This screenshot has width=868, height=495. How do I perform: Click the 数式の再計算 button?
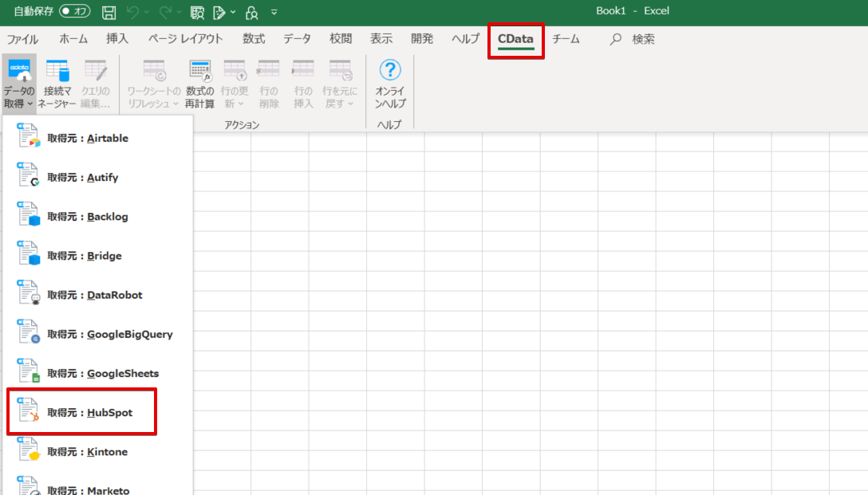199,84
